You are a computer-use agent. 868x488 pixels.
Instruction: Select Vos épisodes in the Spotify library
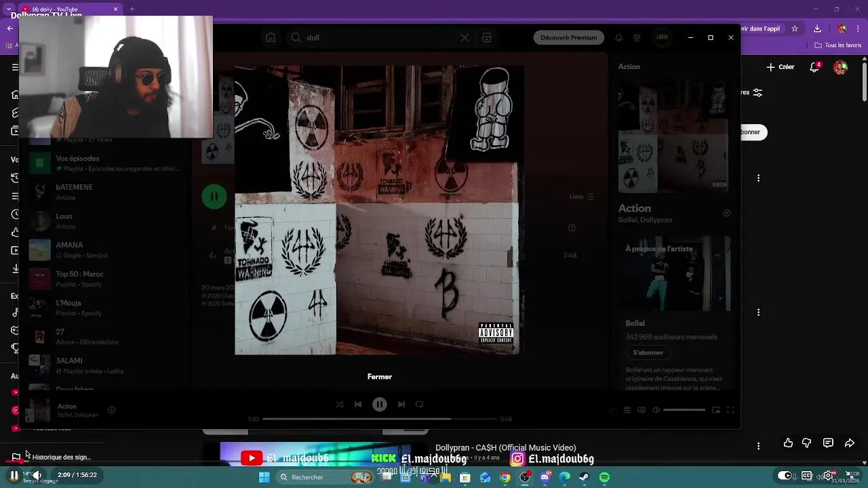tap(105, 163)
